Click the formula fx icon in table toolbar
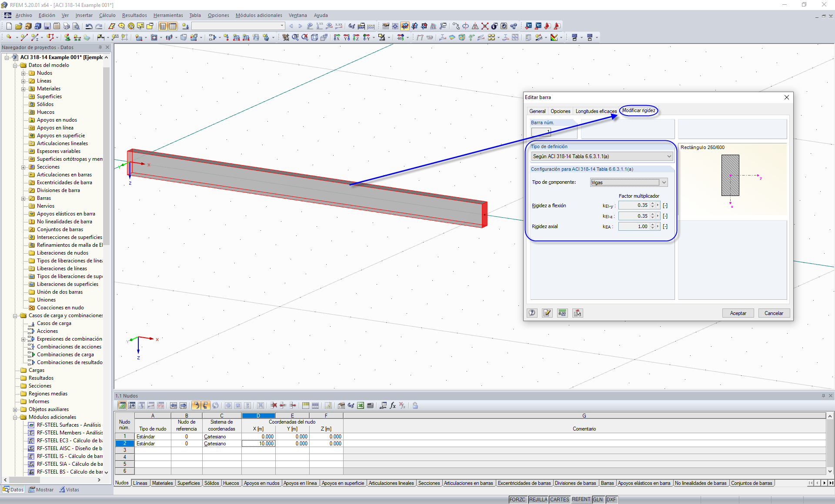835x504 pixels. point(393,405)
